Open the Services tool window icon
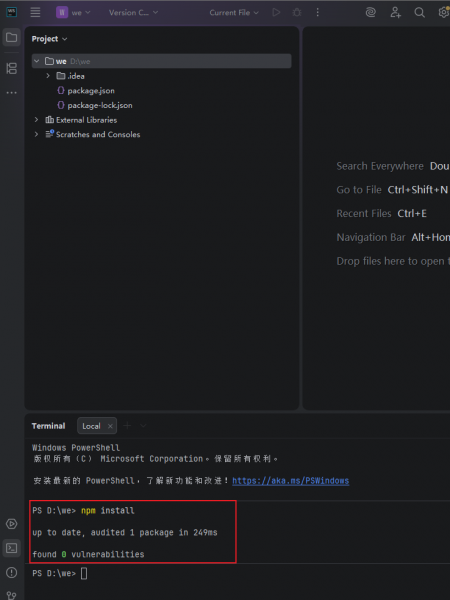This screenshot has width=450, height=600. point(11,523)
